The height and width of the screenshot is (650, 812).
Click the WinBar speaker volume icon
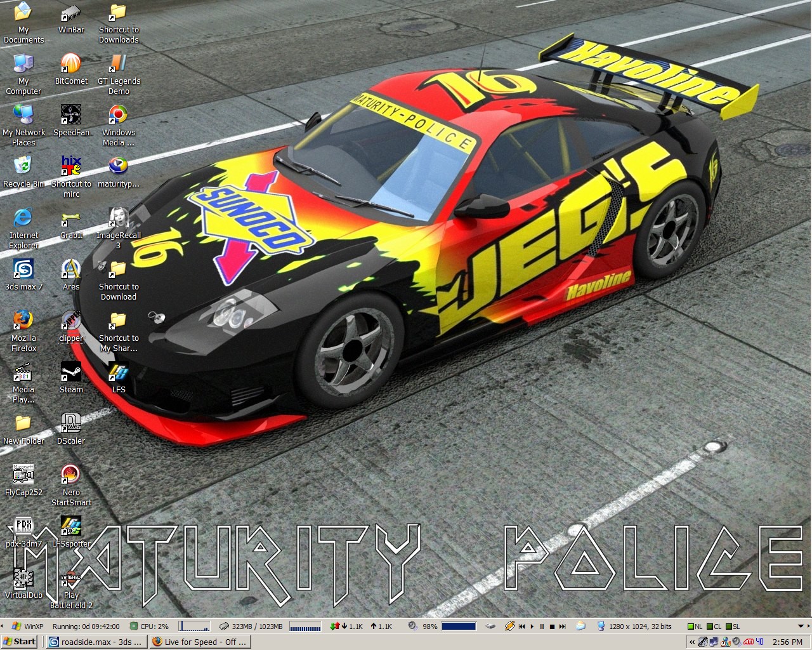tap(412, 627)
